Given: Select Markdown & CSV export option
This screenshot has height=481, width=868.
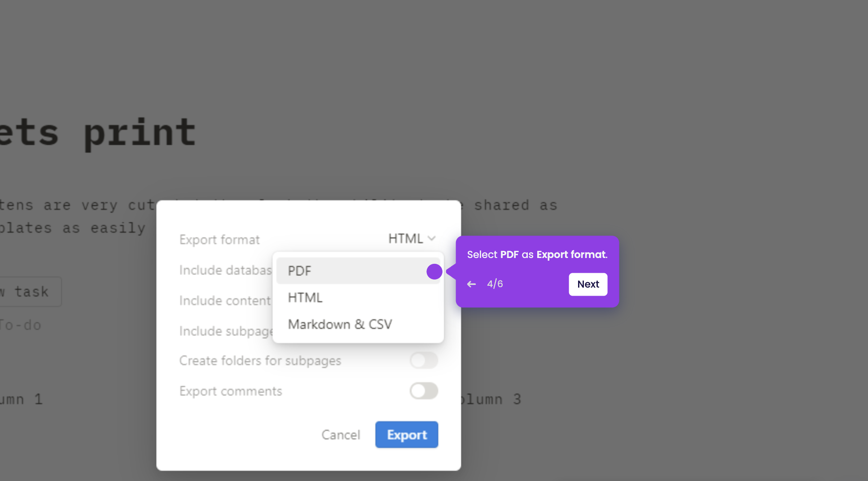Looking at the screenshot, I should (x=340, y=324).
